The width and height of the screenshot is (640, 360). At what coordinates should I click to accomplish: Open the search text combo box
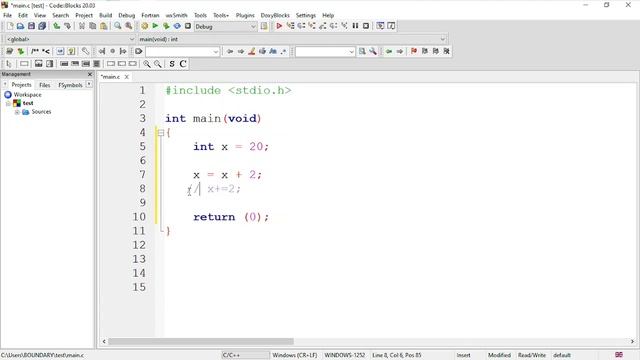click(182, 52)
